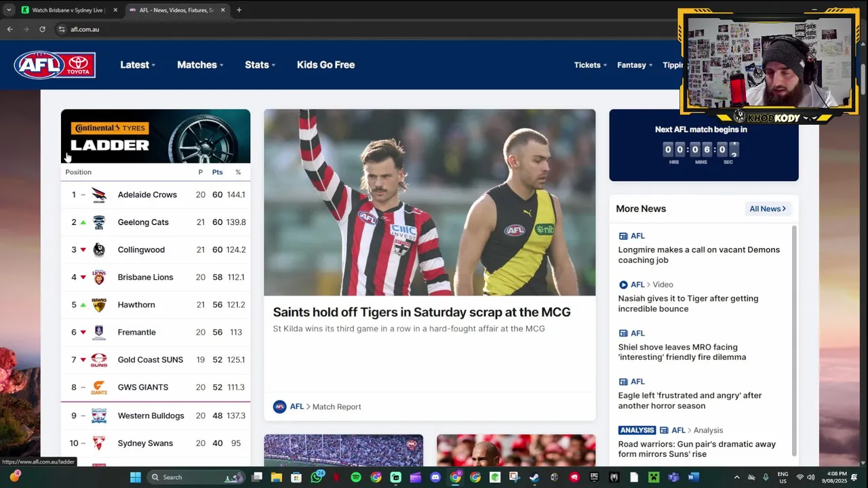
Task: Expand the Latest menu
Action: point(138,65)
